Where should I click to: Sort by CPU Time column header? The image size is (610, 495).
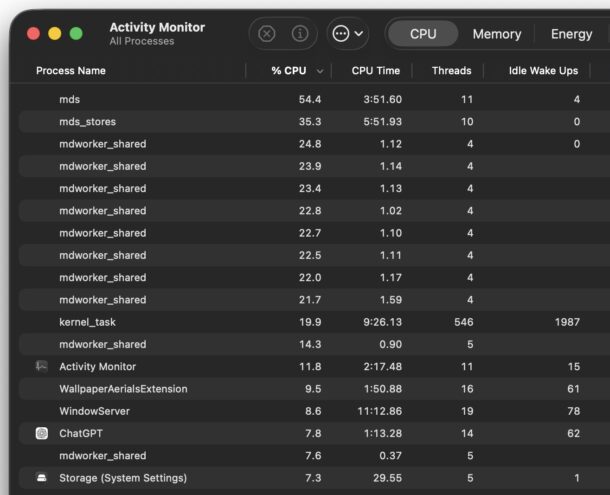tap(375, 71)
